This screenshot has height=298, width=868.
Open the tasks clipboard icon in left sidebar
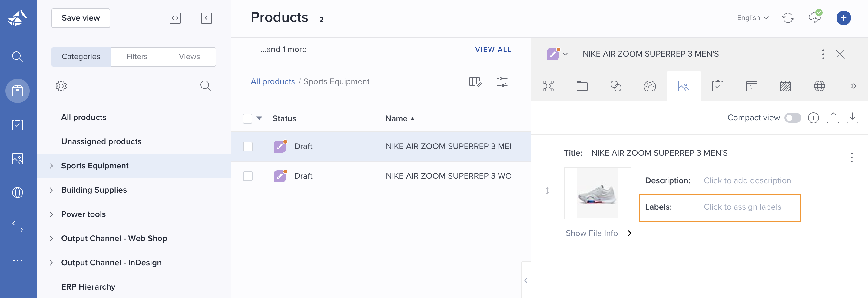point(18,124)
